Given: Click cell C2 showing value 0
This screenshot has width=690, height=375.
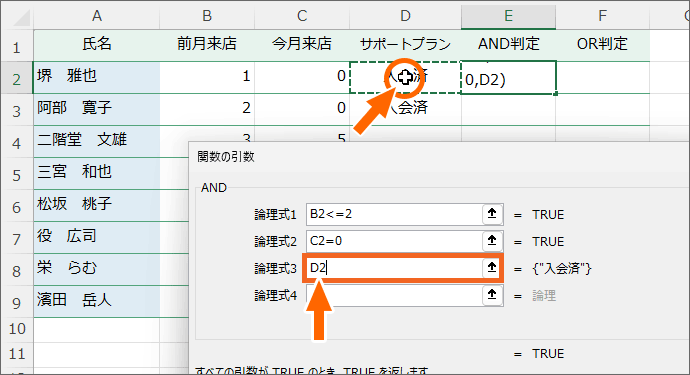Looking at the screenshot, I should click(302, 78).
